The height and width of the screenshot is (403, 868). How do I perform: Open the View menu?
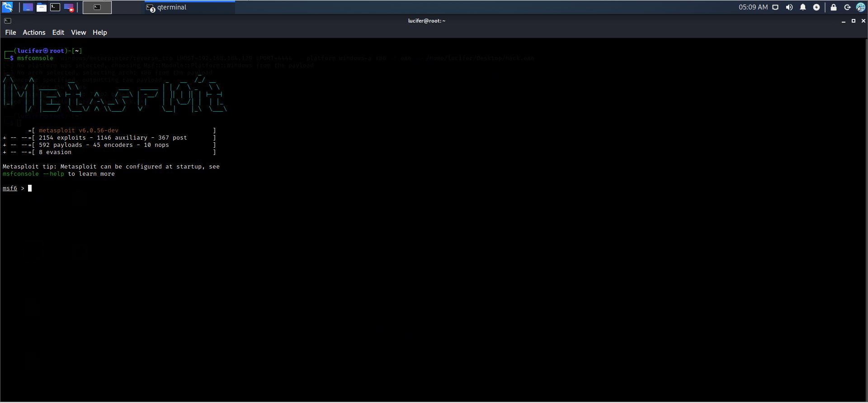(78, 33)
